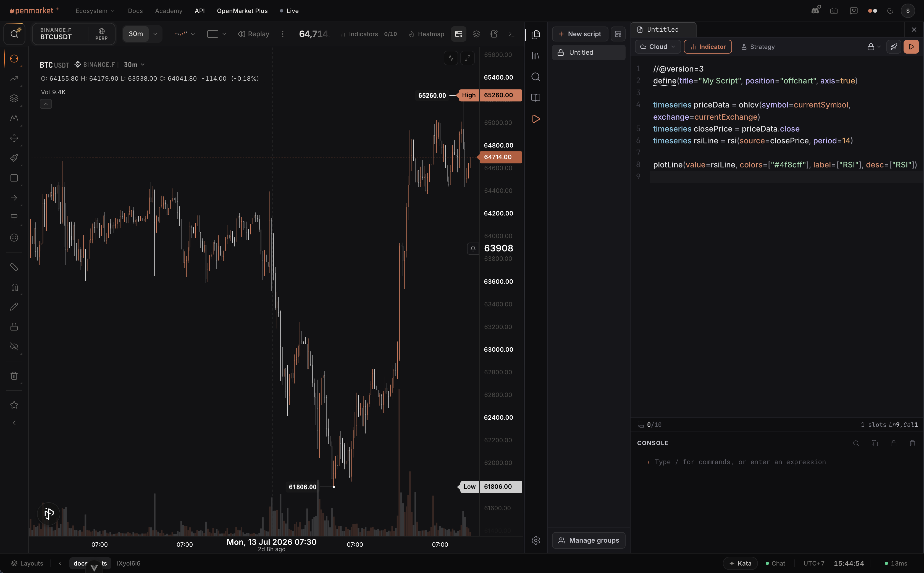Open the emoji sticker tool
The height and width of the screenshot is (573, 924).
14,238
